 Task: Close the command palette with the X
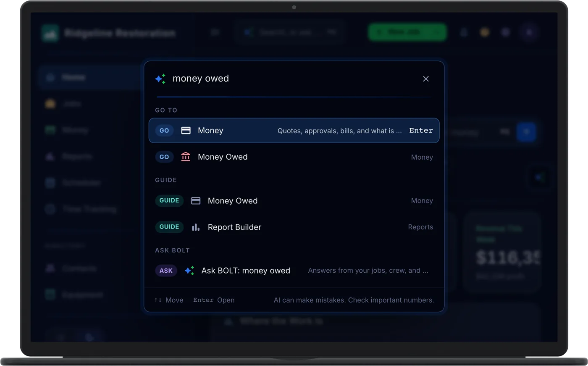[x=426, y=79]
